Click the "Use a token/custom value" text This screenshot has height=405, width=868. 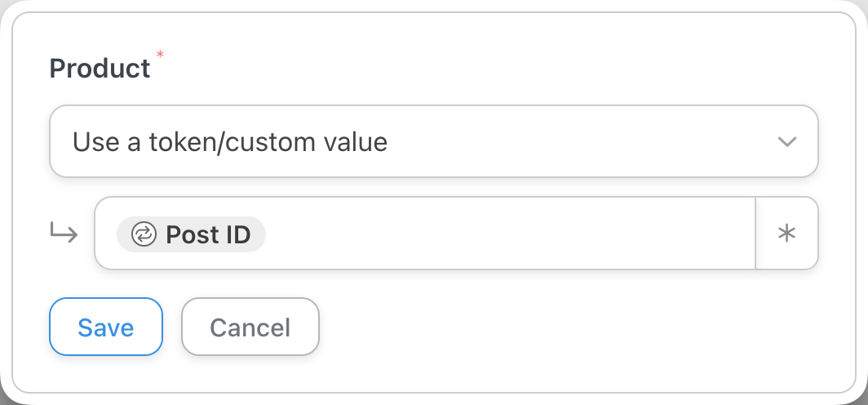coord(229,142)
